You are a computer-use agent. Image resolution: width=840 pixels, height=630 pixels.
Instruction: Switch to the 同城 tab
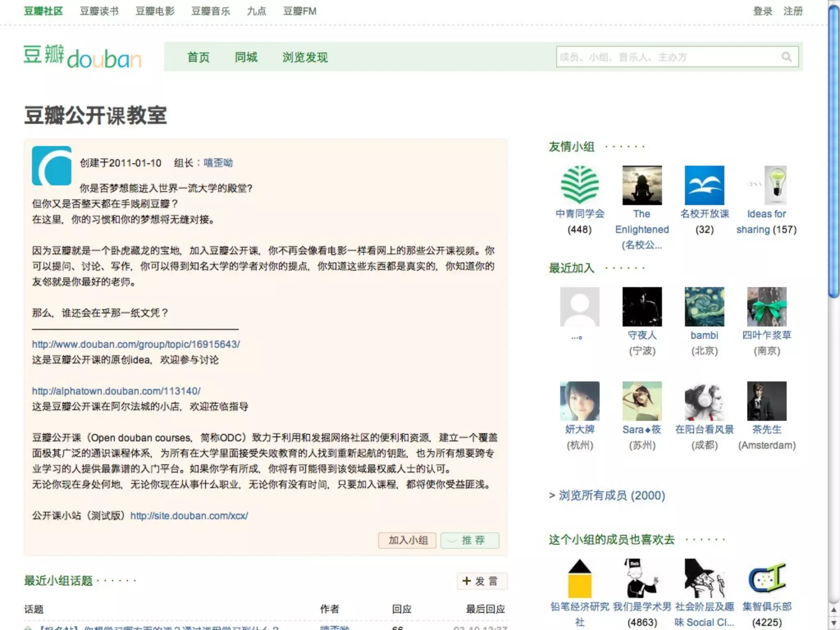(x=246, y=57)
